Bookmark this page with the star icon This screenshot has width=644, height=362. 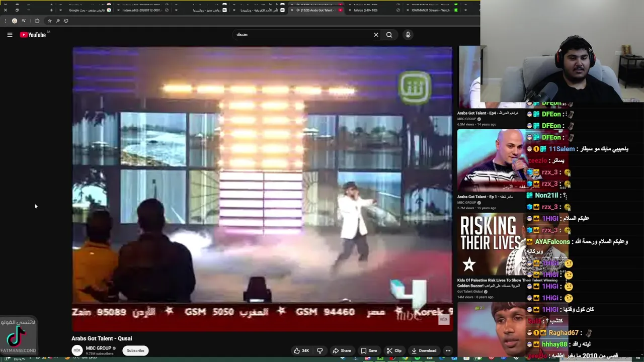click(x=49, y=21)
